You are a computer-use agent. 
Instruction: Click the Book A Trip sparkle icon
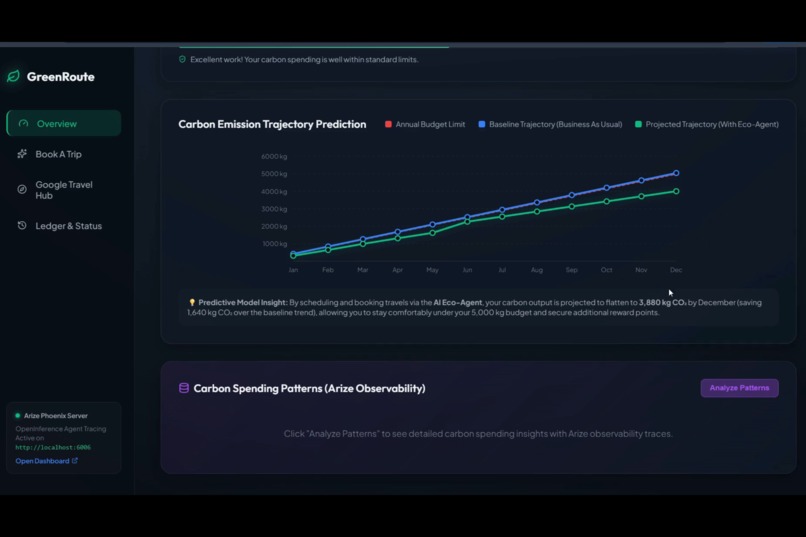click(x=22, y=154)
